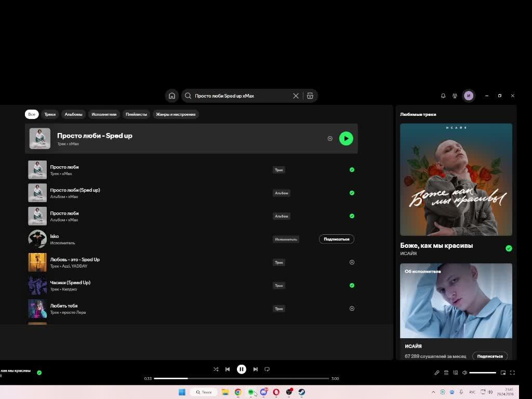Open Opera browser from the taskbar
This screenshot has height=399, width=532.
click(x=276, y=392)
